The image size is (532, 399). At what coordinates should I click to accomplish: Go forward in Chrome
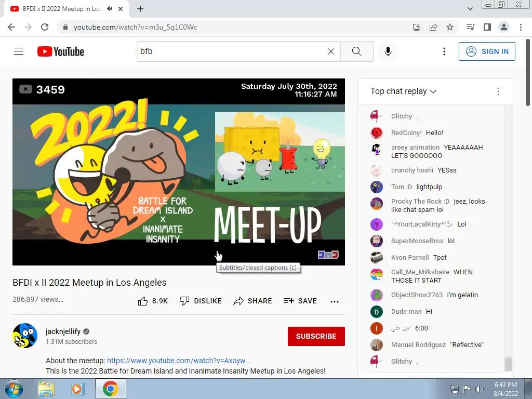click(x=28, y=27)
